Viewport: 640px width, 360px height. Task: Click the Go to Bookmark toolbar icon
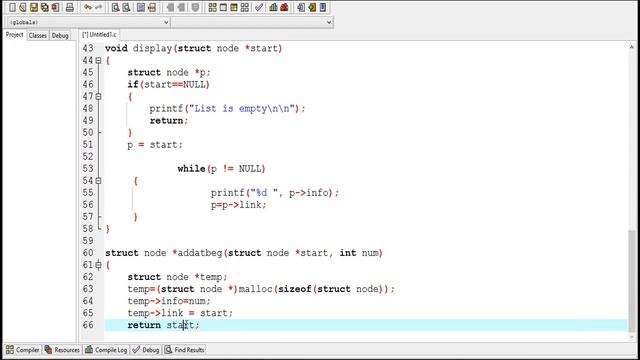click(x=323, y=7)
